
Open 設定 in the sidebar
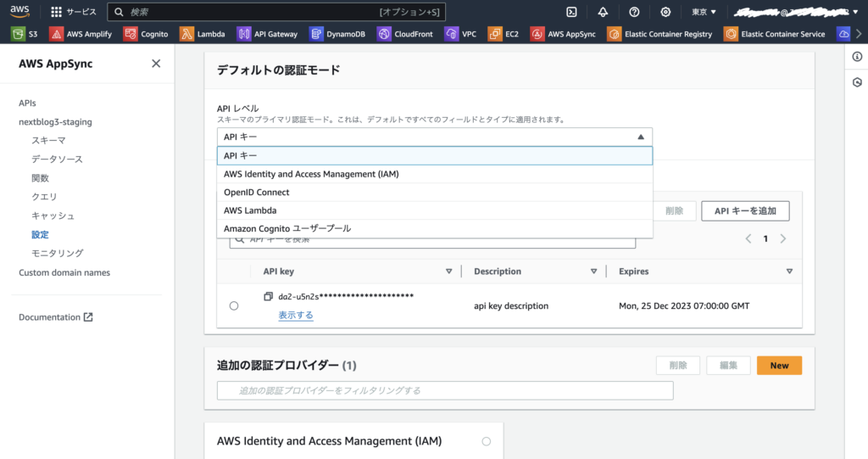[x=40, y=235]
